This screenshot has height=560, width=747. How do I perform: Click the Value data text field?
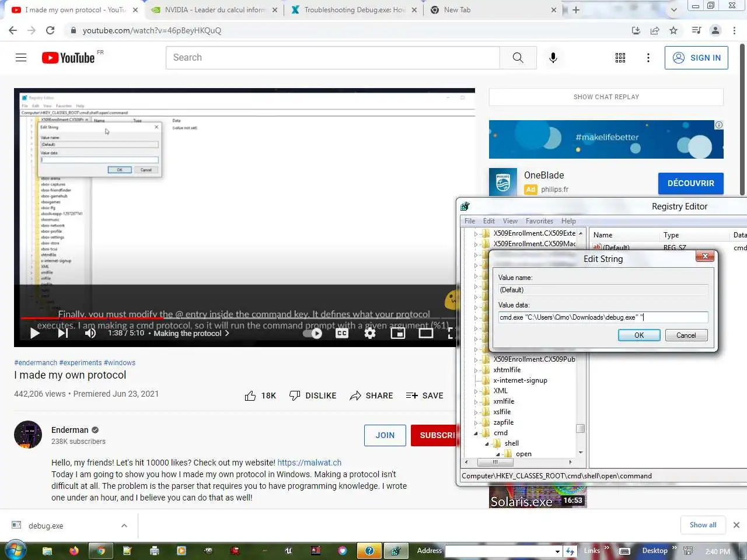[603, 317]
